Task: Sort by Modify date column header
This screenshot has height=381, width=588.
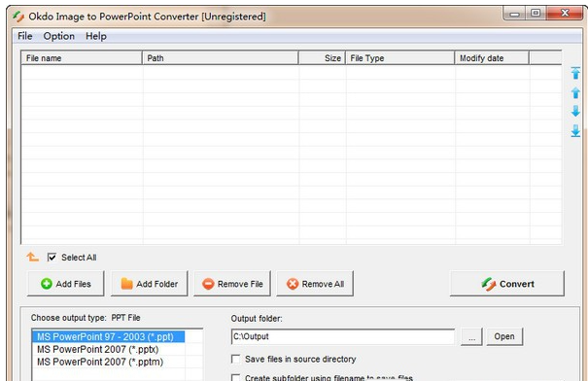Action: click(492, 58)
